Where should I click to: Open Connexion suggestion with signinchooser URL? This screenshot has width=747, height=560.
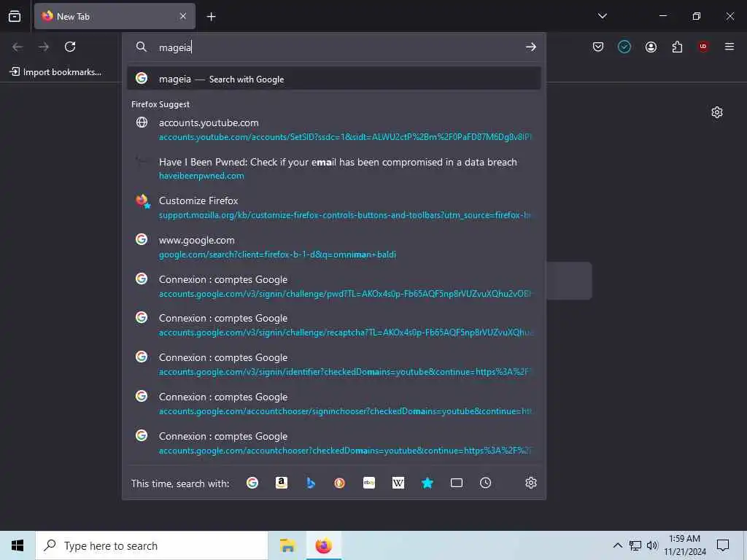[x=333, y=404]
